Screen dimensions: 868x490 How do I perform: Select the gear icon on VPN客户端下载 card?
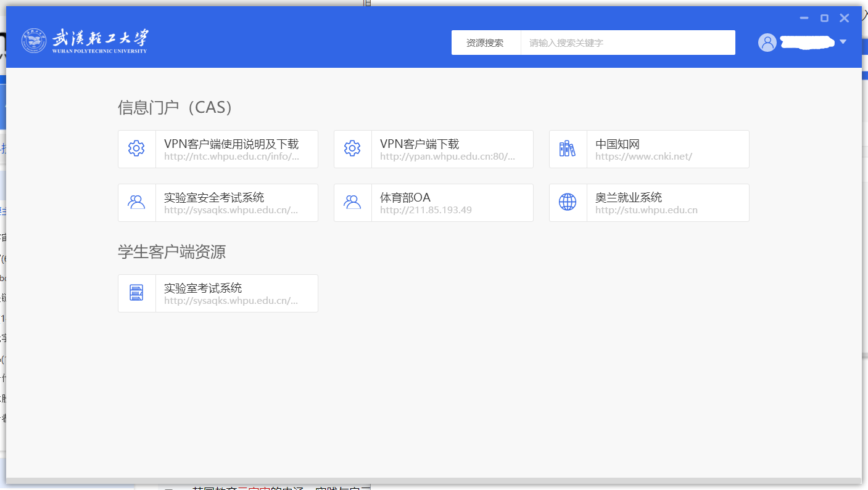[x=352, y=149]
